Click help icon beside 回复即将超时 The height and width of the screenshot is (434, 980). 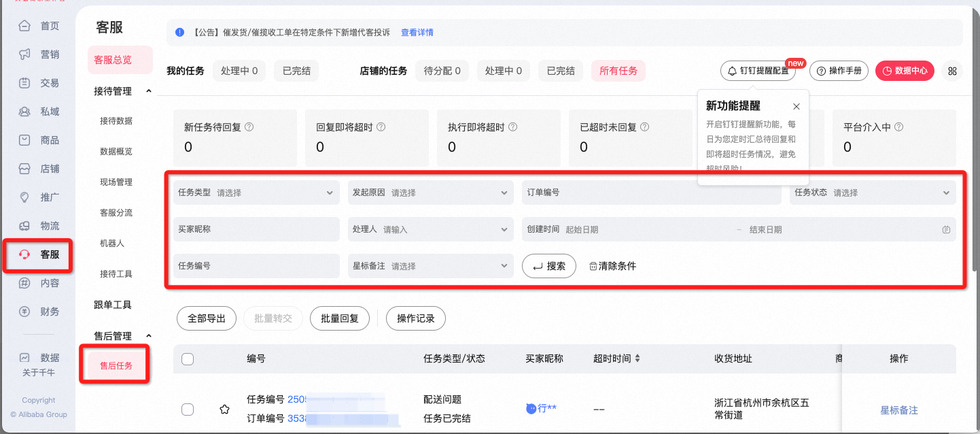click(x=381, y=127)
